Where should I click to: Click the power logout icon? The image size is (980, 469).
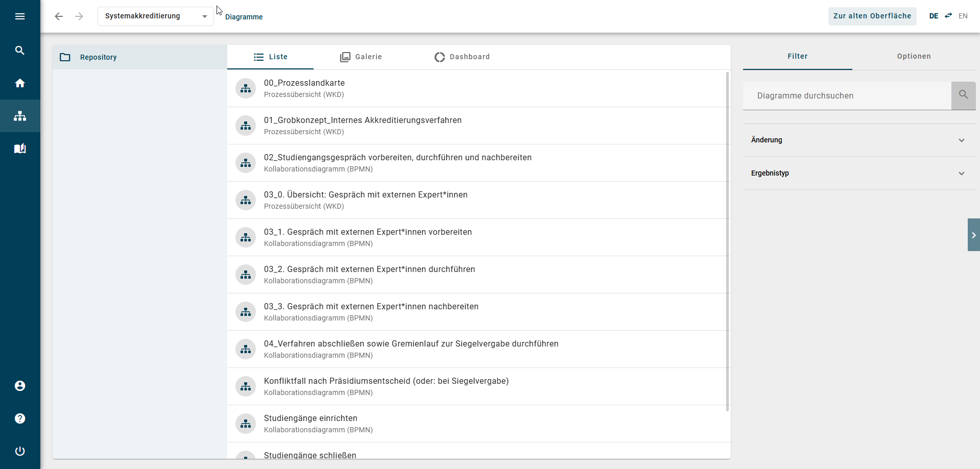(x=20, y=451)
